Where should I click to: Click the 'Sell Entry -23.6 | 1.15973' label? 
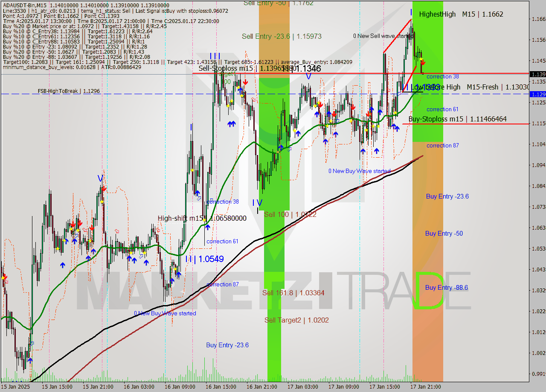(282, 37)
